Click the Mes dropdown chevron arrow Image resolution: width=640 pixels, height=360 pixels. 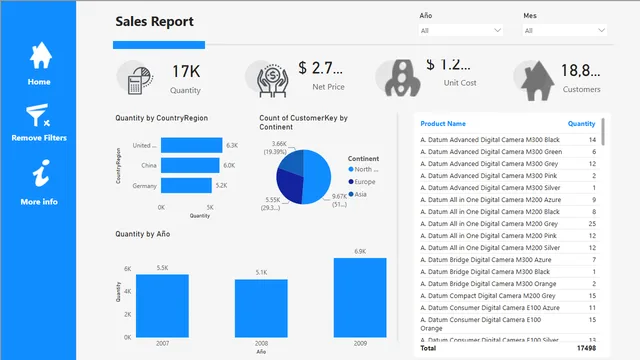coord(601,30)
